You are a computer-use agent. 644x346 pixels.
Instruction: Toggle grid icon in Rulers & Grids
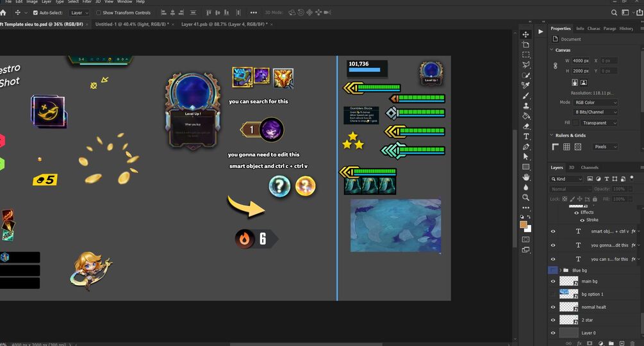point(566,147)
